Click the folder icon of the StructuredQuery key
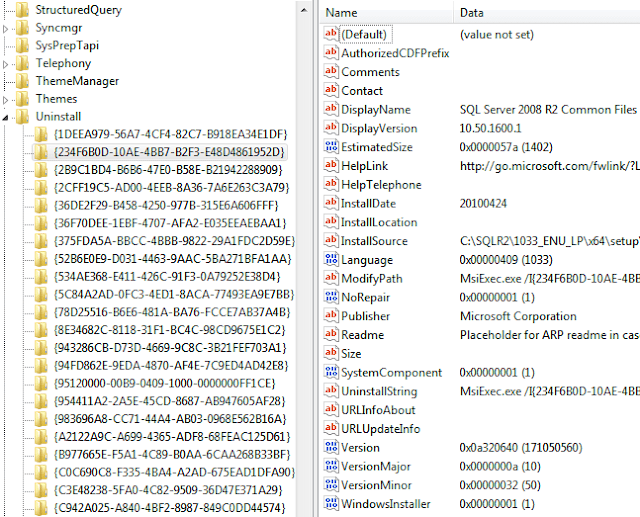 point(22,10)
